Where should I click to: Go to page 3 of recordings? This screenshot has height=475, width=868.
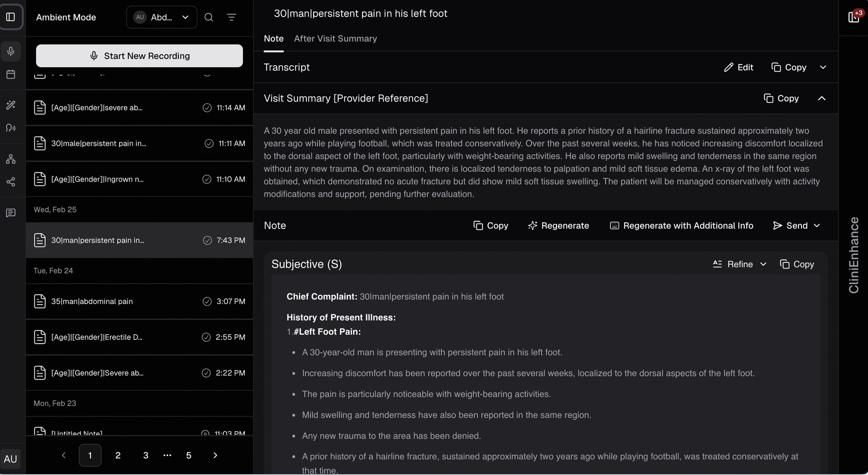coord(146,455)
